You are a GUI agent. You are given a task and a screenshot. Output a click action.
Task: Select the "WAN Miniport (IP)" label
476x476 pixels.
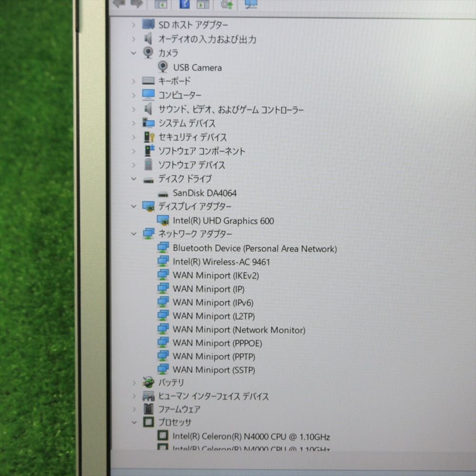[x=208, y=289]
